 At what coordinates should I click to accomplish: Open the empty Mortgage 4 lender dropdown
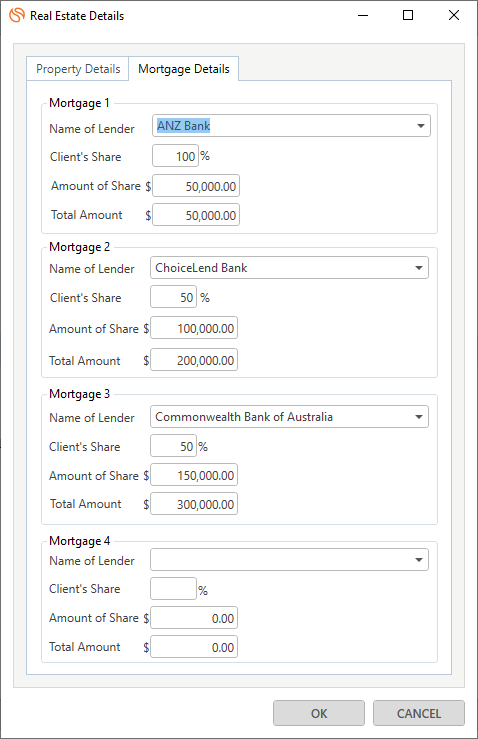(289, 559)
